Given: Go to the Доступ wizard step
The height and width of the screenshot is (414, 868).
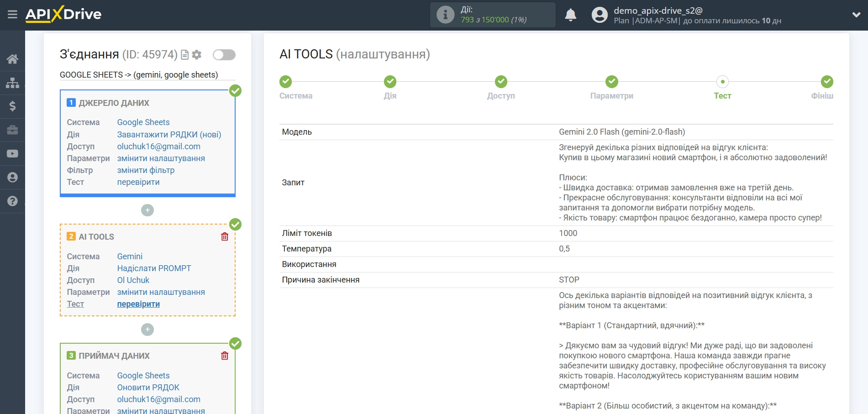Looking at the screenshot, I should click(x=501, y=82).
